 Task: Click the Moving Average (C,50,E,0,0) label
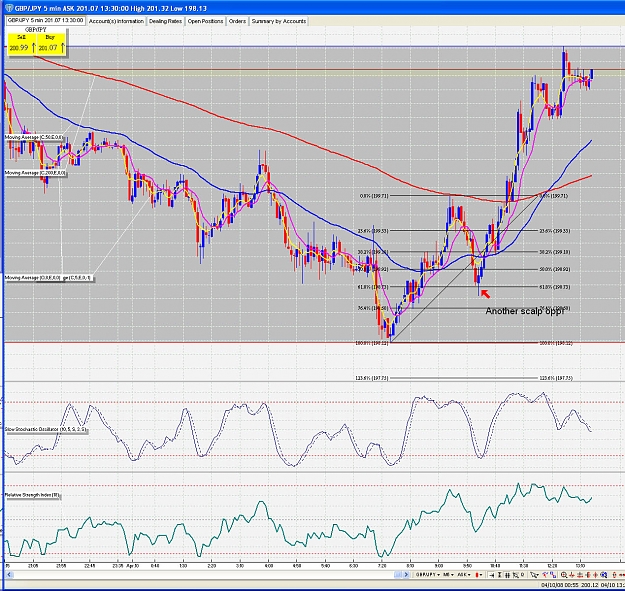33,137
